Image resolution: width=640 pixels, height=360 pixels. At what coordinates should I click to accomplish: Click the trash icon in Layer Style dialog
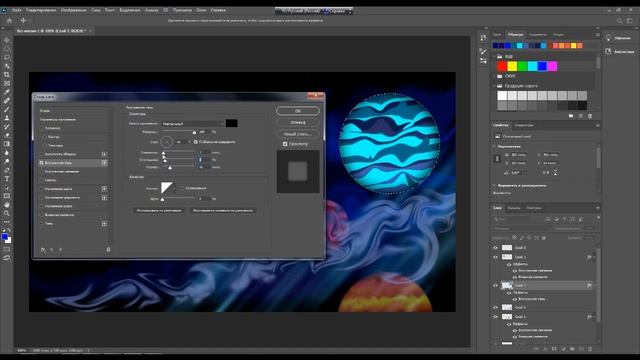108,249
